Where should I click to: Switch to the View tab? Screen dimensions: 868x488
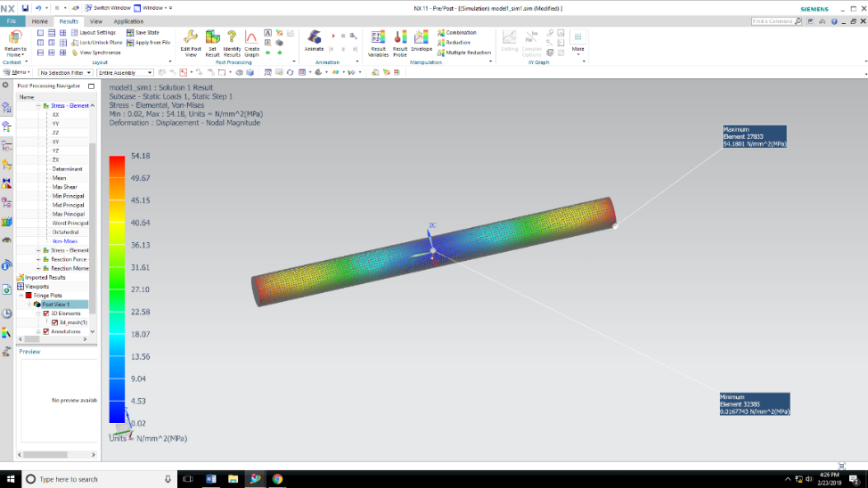tap(95, 21)
